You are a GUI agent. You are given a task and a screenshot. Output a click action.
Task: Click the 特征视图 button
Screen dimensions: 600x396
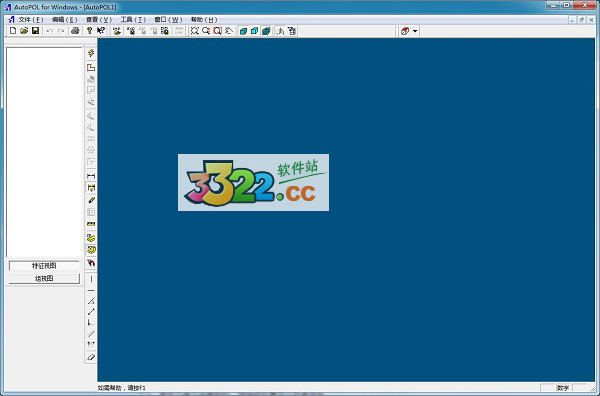click(44, 266)
